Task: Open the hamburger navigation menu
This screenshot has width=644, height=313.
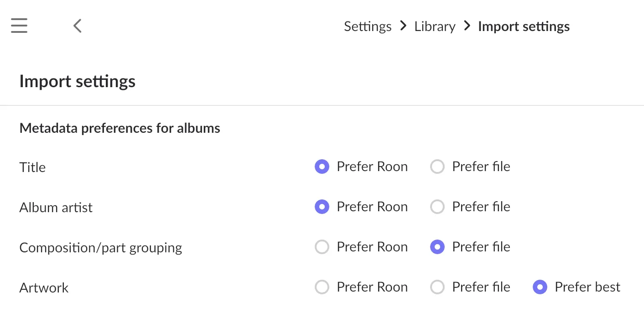Action: pos(19,26)
